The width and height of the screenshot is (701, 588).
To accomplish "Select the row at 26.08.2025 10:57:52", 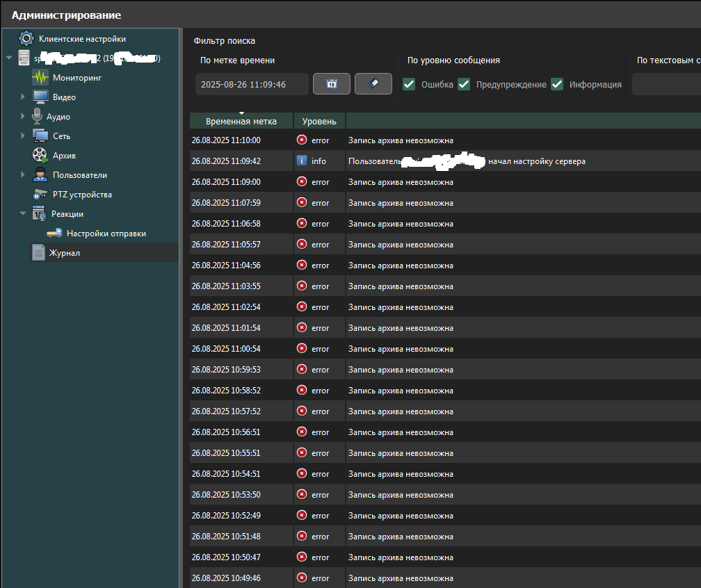I will click(x=445, y=411).
